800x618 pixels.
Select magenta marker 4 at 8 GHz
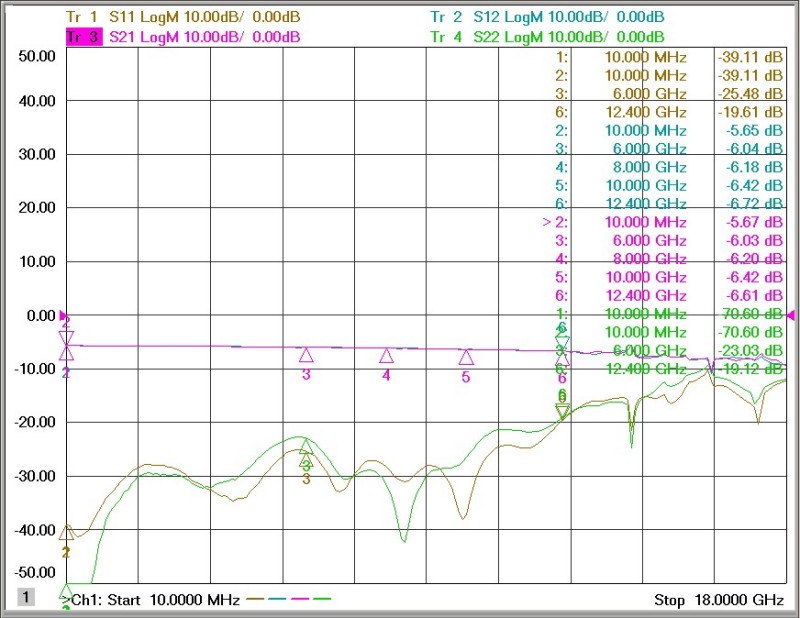386,356
